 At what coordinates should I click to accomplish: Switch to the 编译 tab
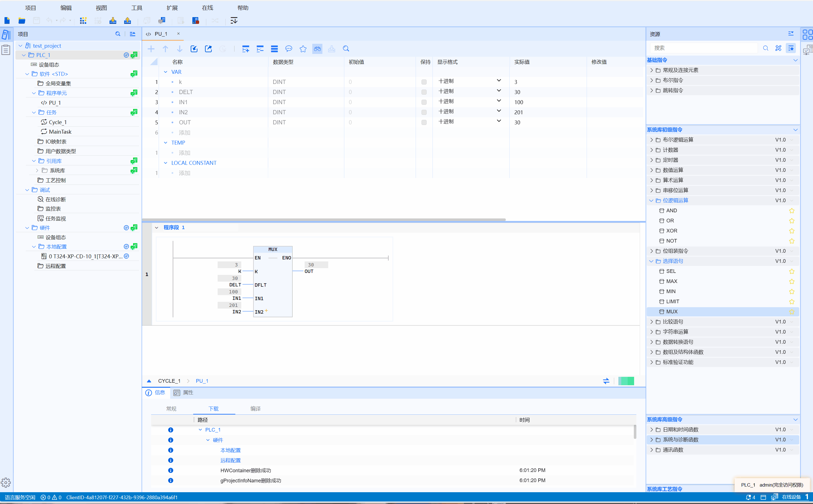click(255, 409)
